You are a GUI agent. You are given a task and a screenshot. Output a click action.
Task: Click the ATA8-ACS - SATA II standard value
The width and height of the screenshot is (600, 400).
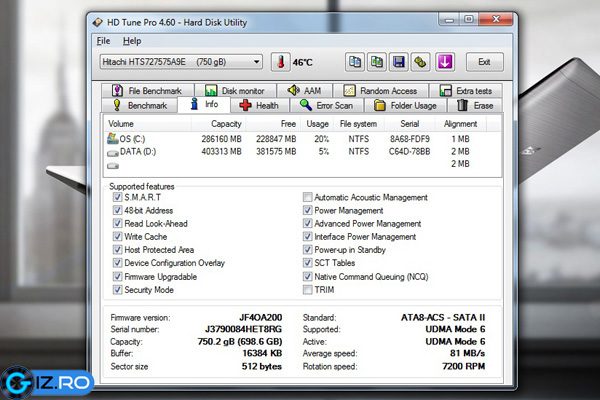coord(443,317)
